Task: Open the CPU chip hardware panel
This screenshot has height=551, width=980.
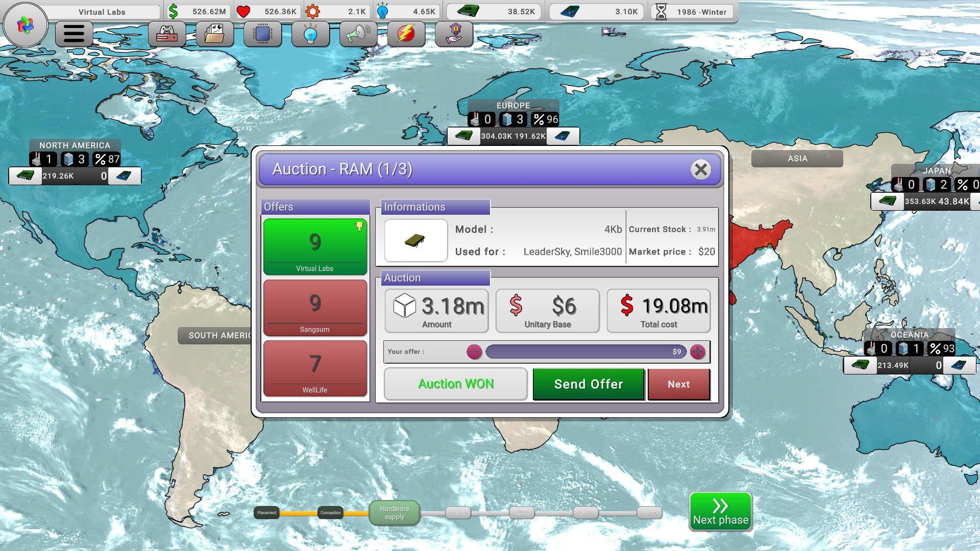Action: click(x=262, y=34)
